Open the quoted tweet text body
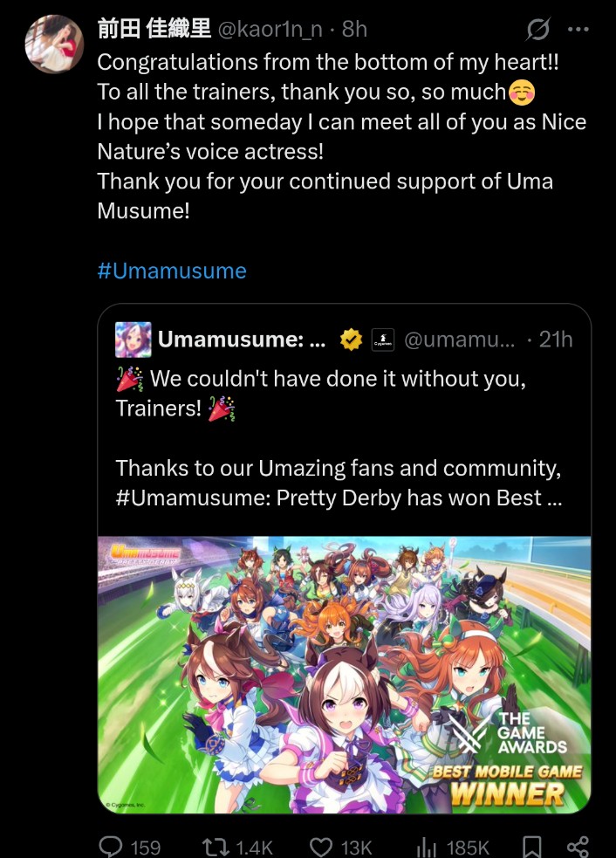616x858 pixels. (x=339, y=438)
